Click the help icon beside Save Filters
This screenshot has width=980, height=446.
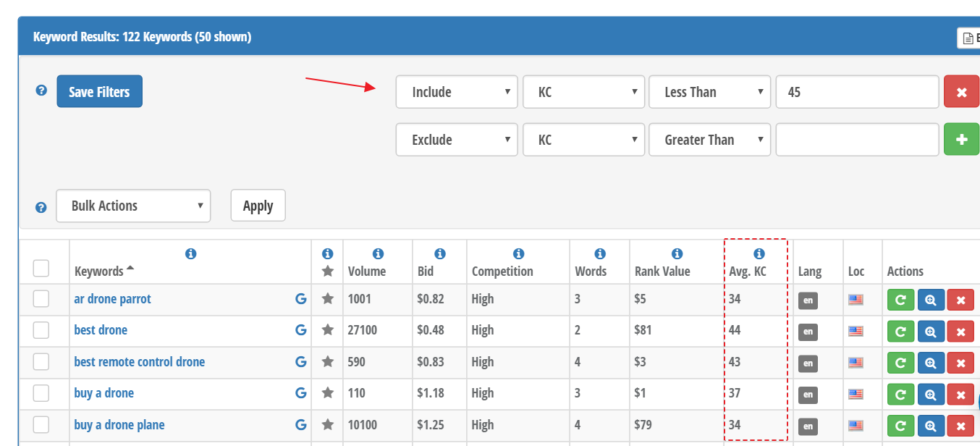(x=41, y=91)
